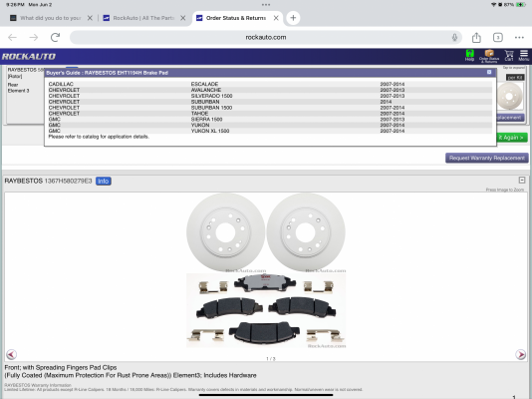Go back with the browser back arrow

click(12, 37)
